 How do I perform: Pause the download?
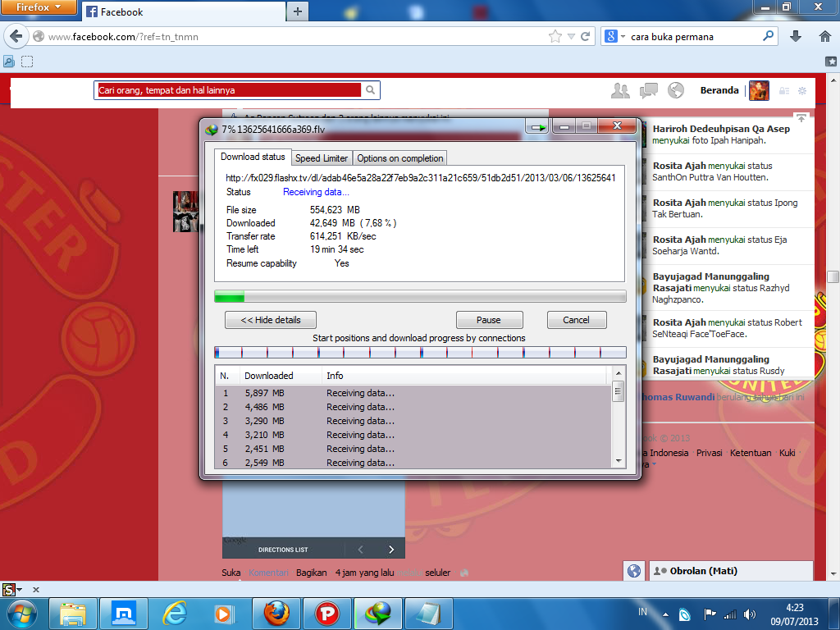pyautogui.click(x=488, y=320)
